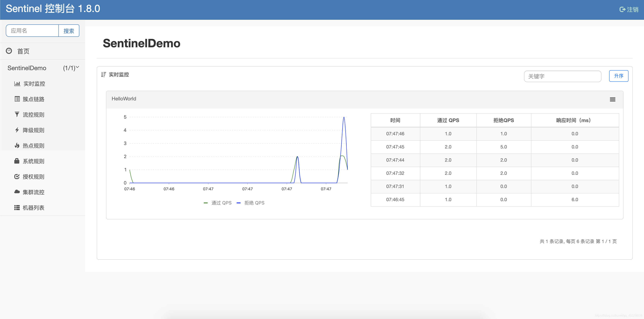This screenshot has height=319, width=644.
Task: Click the 5.0 rejected QPS value
Action: pyautogui.click(x=504, y=147)
